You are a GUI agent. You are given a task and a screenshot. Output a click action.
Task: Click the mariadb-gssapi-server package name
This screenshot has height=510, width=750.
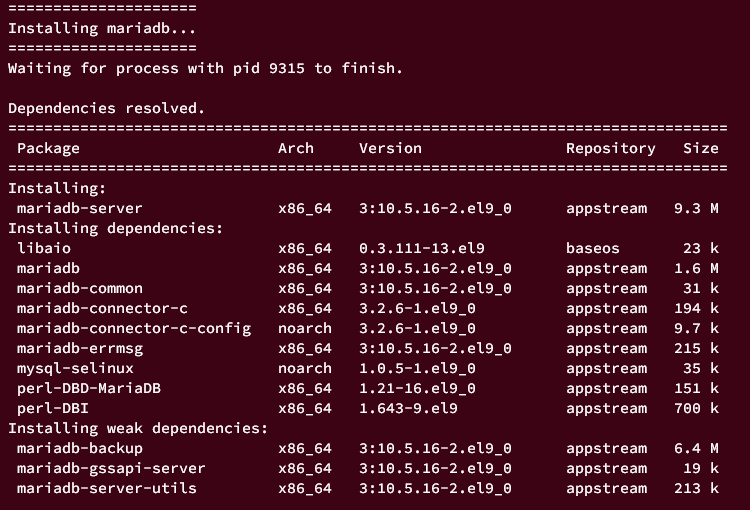pos(111,468)
